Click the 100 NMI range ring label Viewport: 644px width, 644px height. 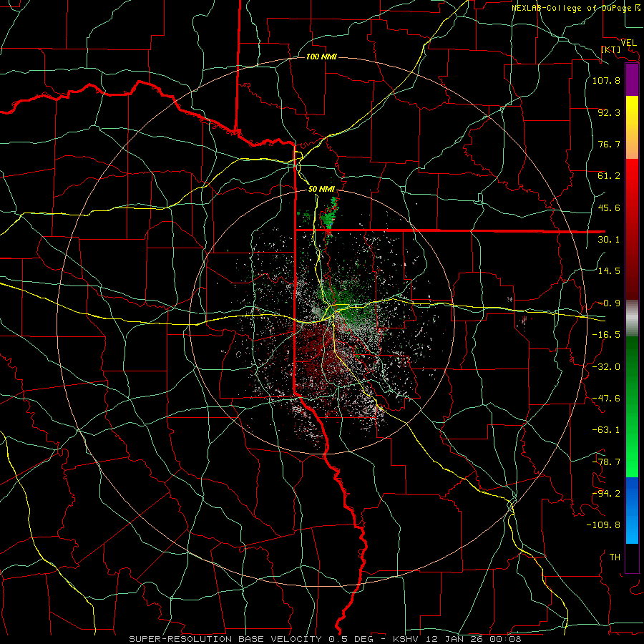pos(321,57)
